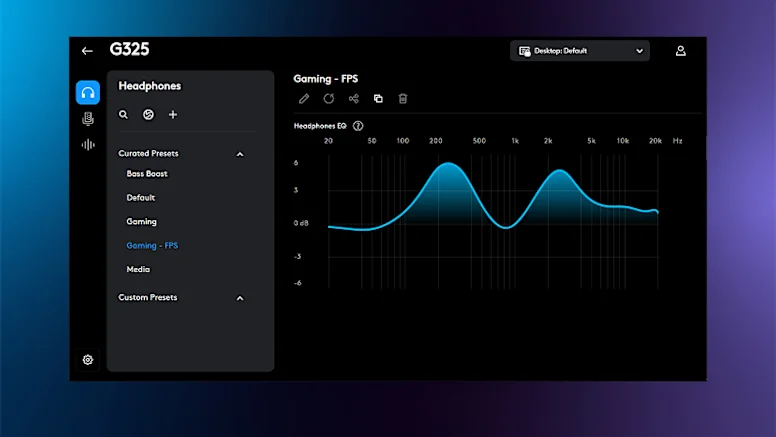
Task: Search presets with the magnifier icon
Action: pos(124,115)
